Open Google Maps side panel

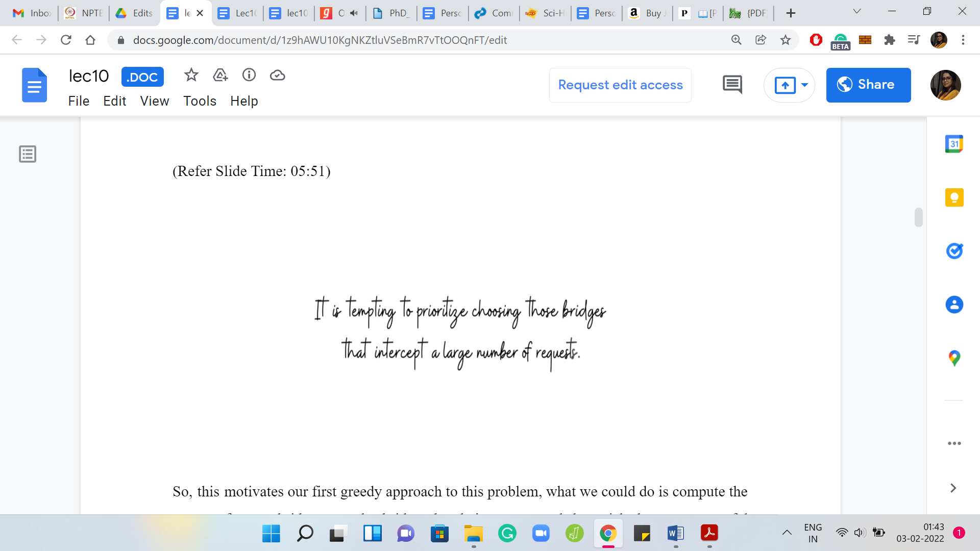pyautogui.click(x=953, y=358)
